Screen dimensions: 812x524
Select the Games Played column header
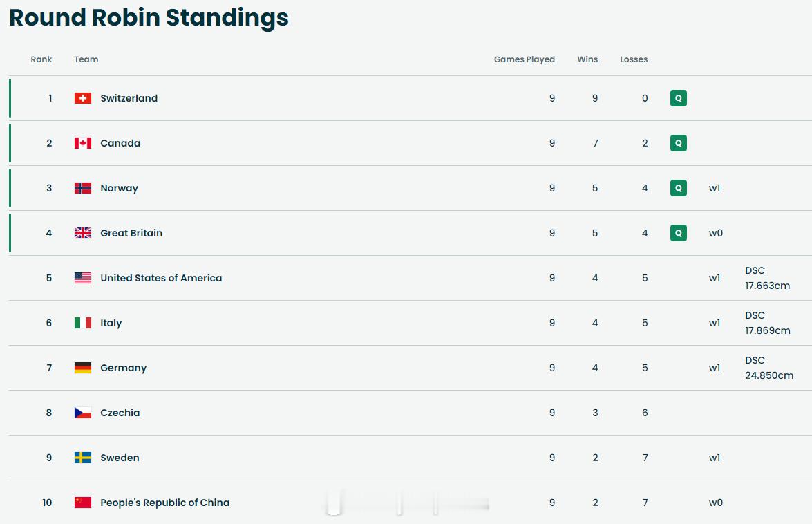525,59
